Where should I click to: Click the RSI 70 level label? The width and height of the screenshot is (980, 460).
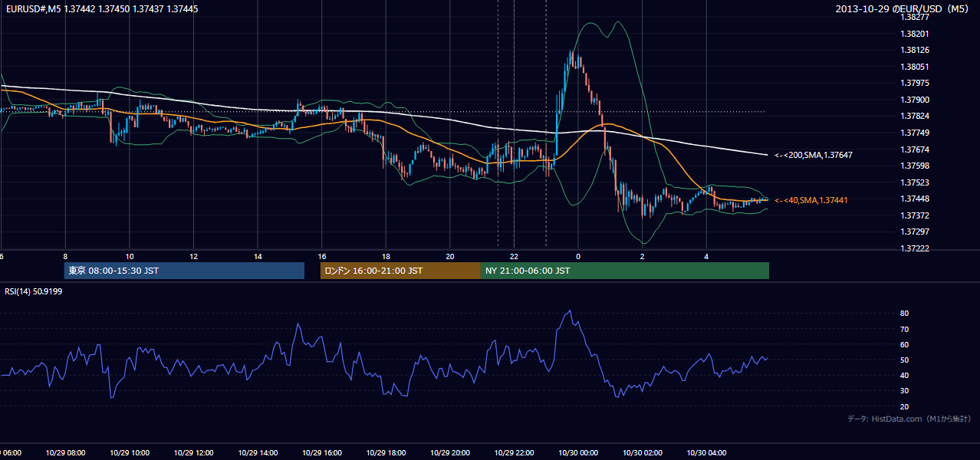pyautogui.click(x=905, y=329)
